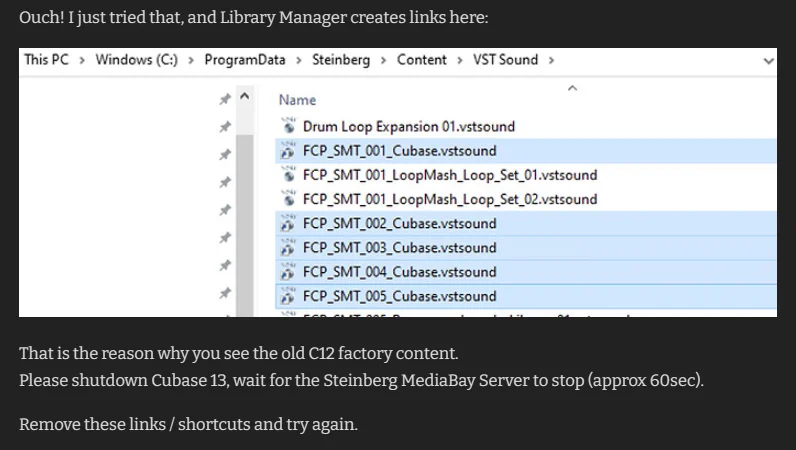
Task: Click pin icon beside FCP_SMT_004_Cubase row
Action: click(x=225, y=293)
